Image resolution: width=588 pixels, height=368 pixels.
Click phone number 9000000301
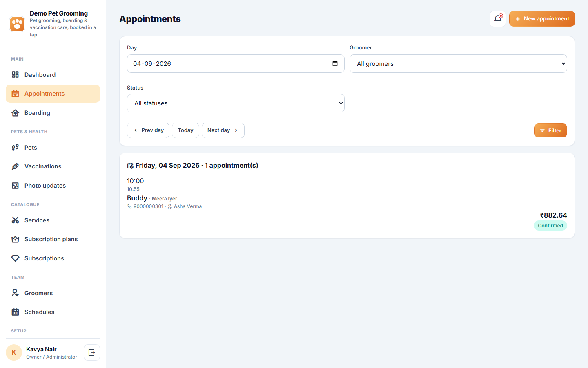point(148,206)
